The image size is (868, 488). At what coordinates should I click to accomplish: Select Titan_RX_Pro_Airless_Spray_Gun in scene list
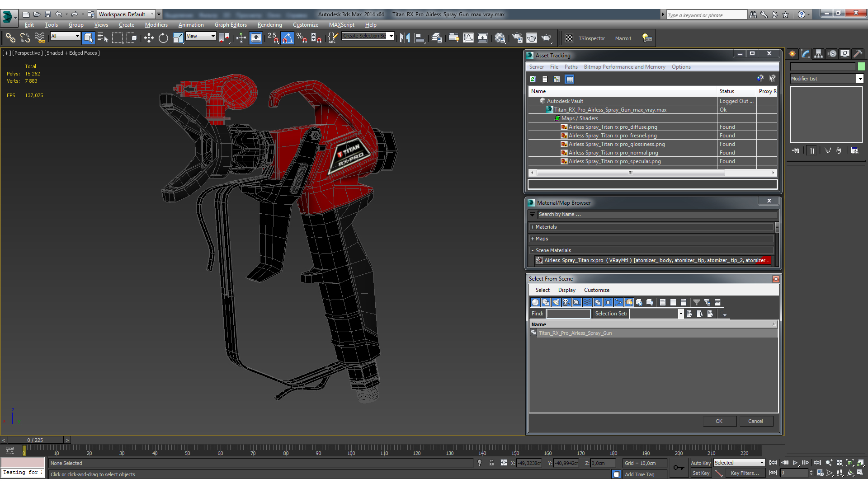point(575,333)
